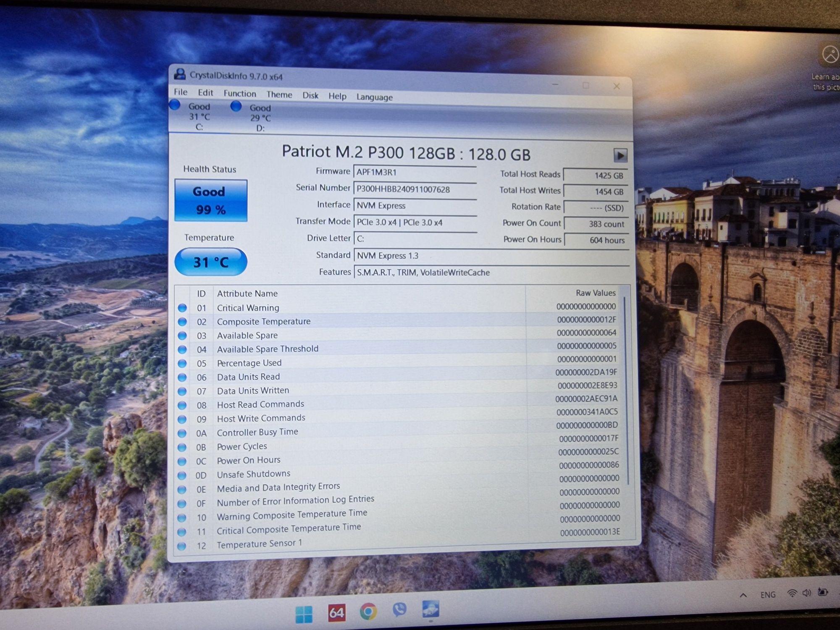Click the Rotation Rate value (SSD)

coord(596,208)
